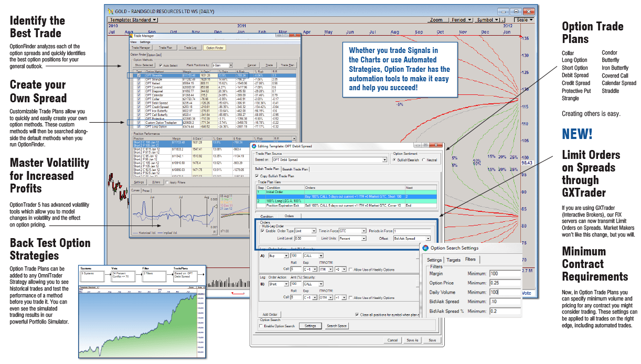Open the Settings tab in Option Search Settings

point(434,260)
